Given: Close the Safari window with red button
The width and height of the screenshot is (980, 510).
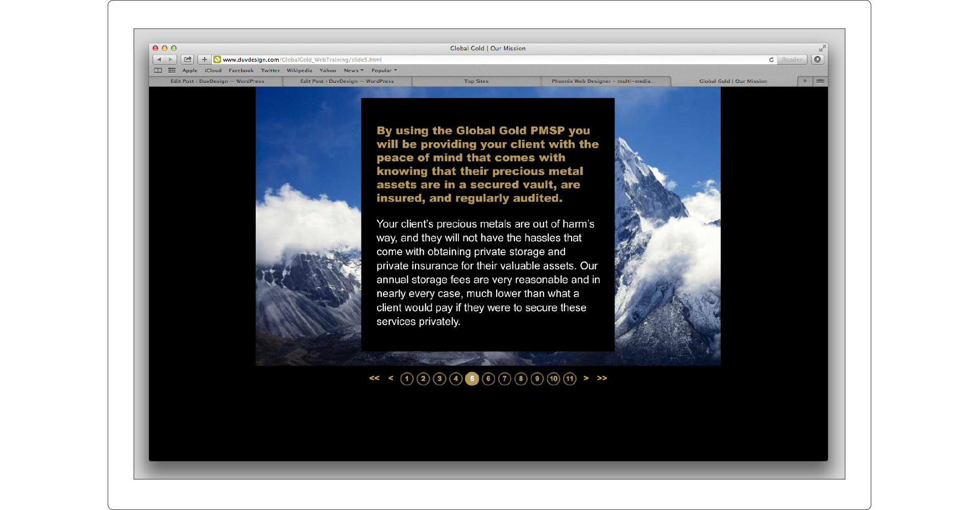Looking at the screenshot, I should tap(155, 48).
